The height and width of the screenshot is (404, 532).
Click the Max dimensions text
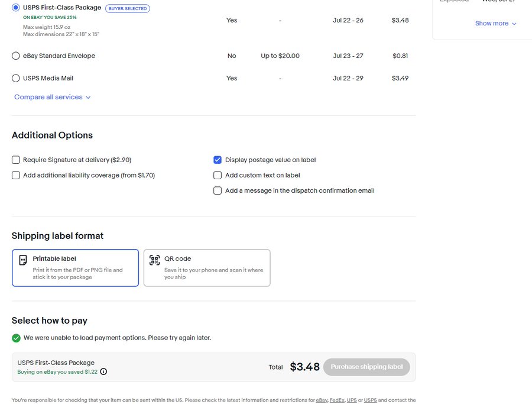coord(61,34)
